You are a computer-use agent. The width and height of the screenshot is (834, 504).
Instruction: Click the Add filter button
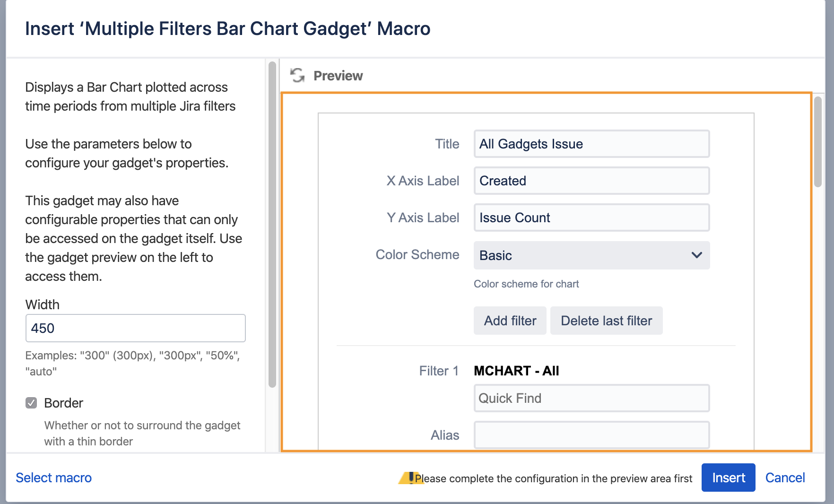[x=510, y=321]
